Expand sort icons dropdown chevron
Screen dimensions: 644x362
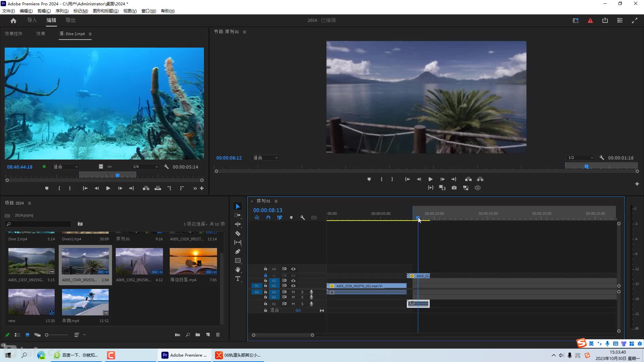[84, 335]
